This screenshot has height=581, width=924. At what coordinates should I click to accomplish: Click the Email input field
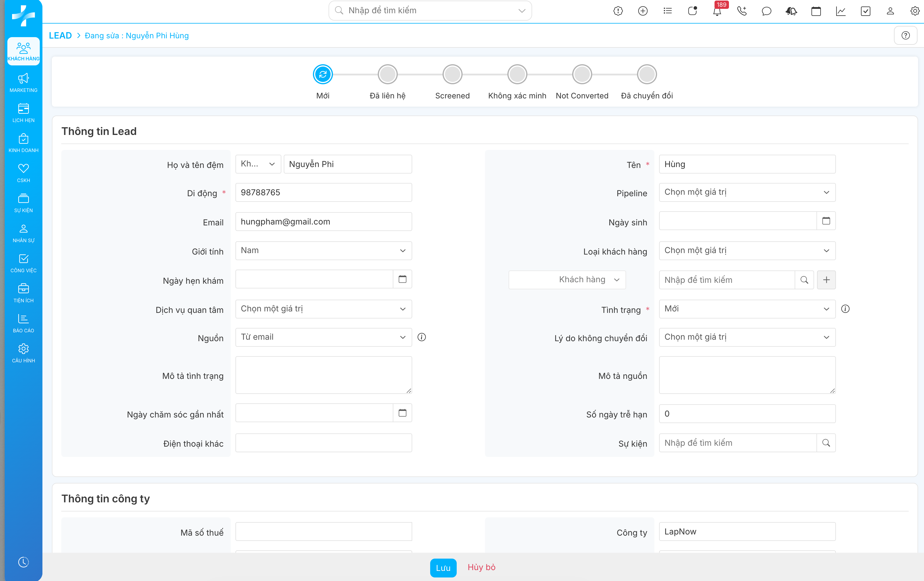[323, 222]
